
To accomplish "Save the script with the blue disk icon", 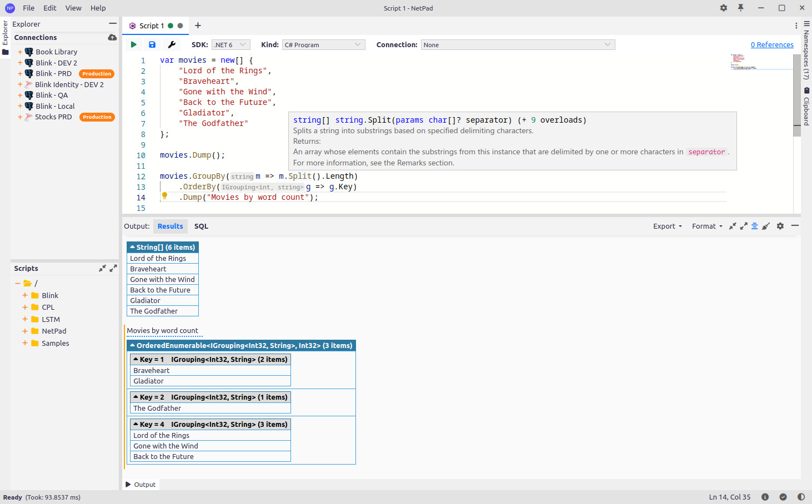I will pos(152,44).
